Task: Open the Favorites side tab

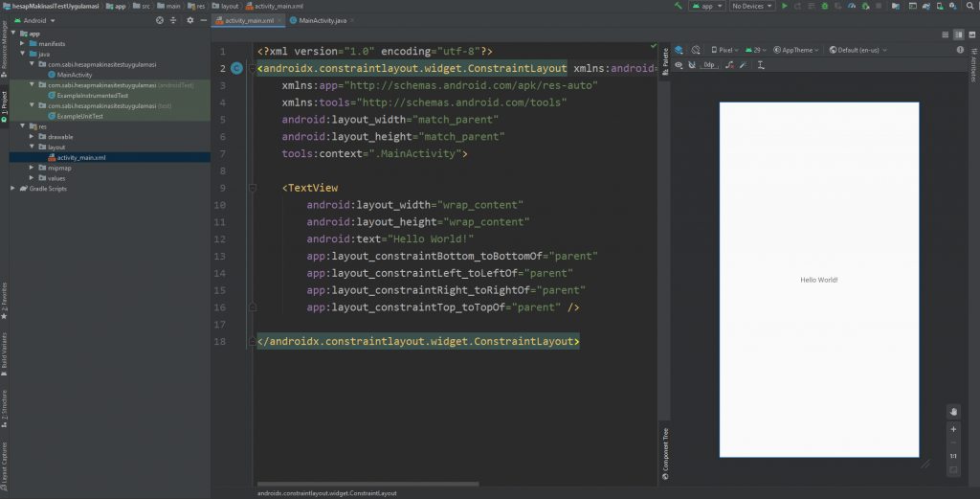Action: pos(5,300)
